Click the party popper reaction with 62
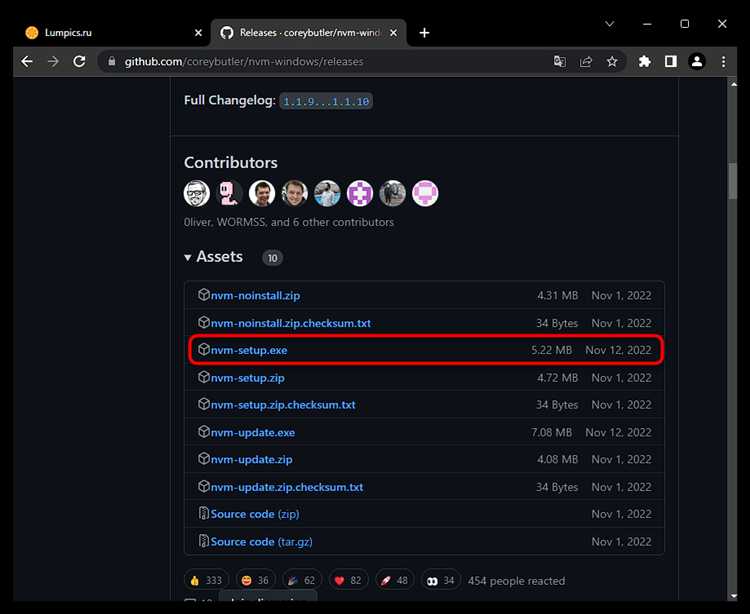This screenshot has height=614, width=750. pos(302,581)
